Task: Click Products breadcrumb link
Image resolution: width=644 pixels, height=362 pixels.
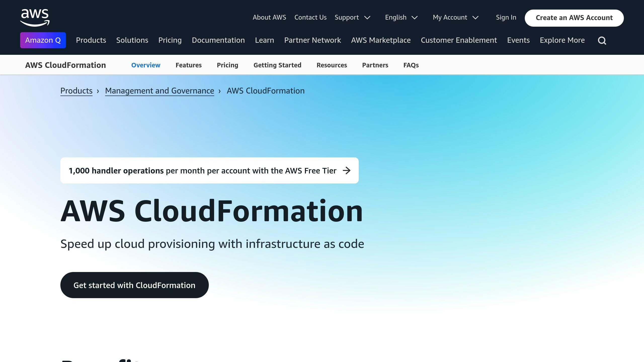Action: [76, 91]
